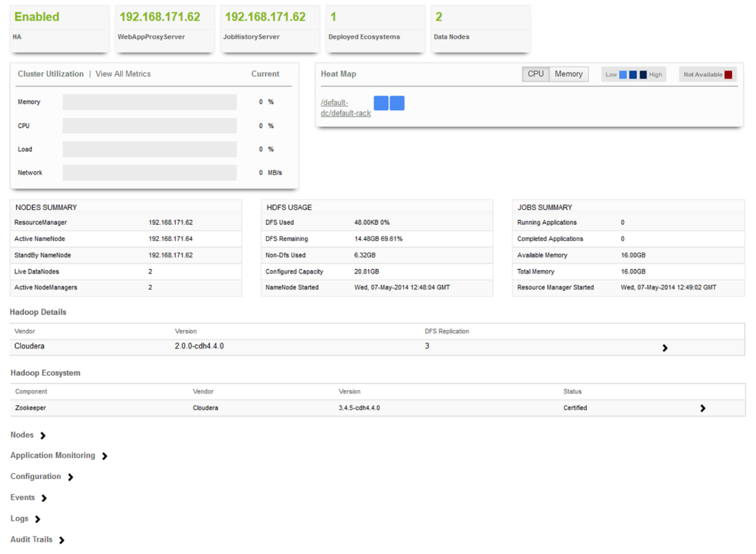Click the Deployed Ecosystems tile
The image size is (756, 554).
pyautogui.click(x=375, y=29)
